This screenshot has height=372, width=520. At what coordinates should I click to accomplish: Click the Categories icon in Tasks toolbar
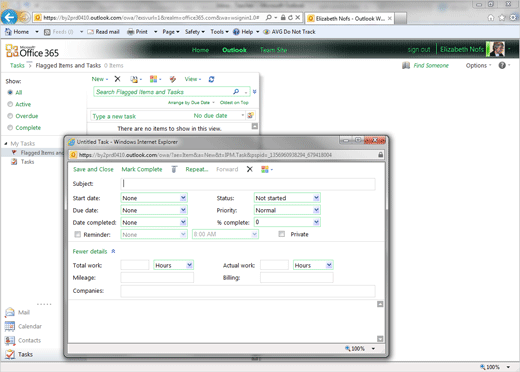pos(153,79)
